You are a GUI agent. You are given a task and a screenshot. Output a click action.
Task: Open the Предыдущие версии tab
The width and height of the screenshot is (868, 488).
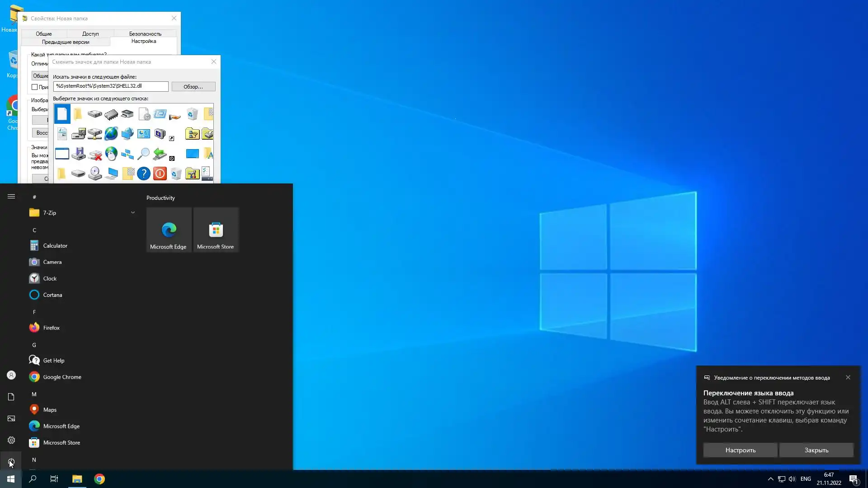[66, 42]
